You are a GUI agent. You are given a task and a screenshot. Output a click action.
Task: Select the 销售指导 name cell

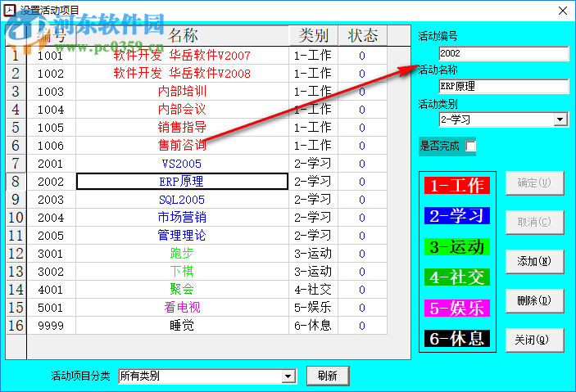[x=182, y=128]
